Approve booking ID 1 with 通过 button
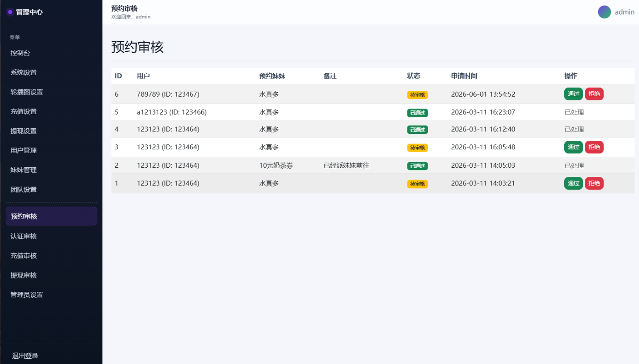Image resolution: width=639 pixels, height=364 pixels. 574,184
